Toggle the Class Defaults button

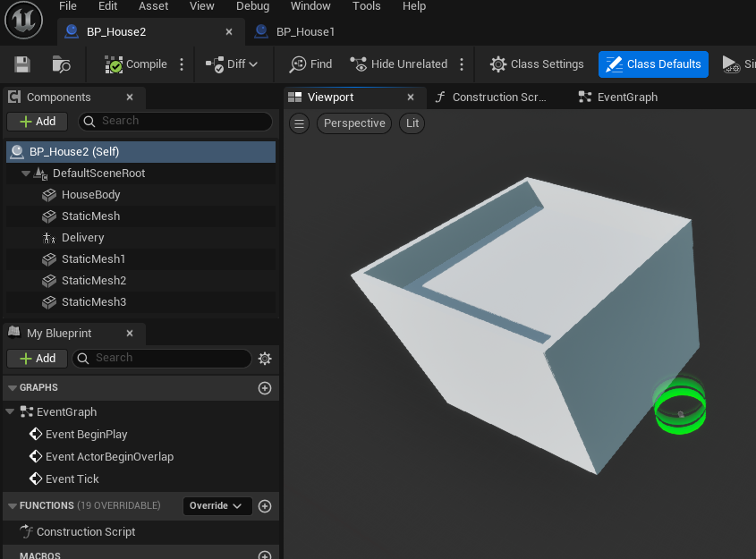(x=653, y=64)
